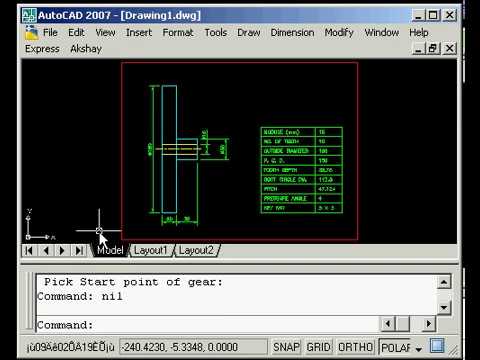Close the Drawing1.dwg document window
The width and height of the screenshot is (480, 360).
tap(450, 49)
